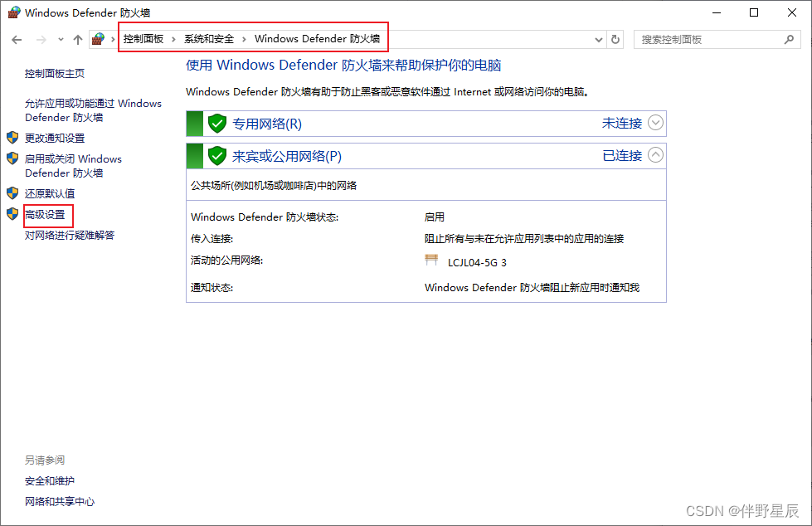Click 公共场所(例如机场或咖啡店)中的网络 description
Viewport: 812px width, 526px height.
[274, 186]
